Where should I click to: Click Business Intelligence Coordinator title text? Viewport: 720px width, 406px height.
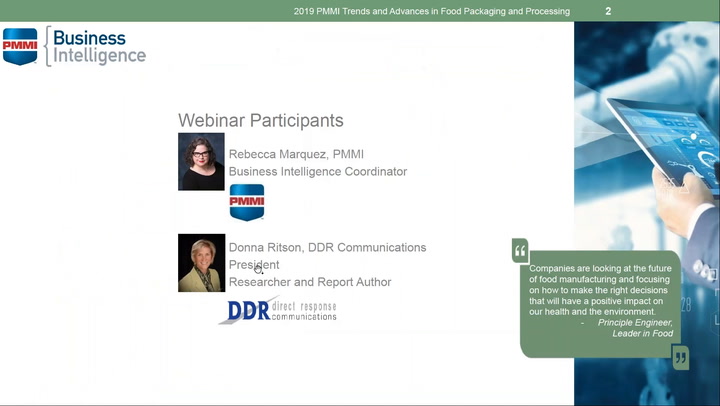point(318,171)
